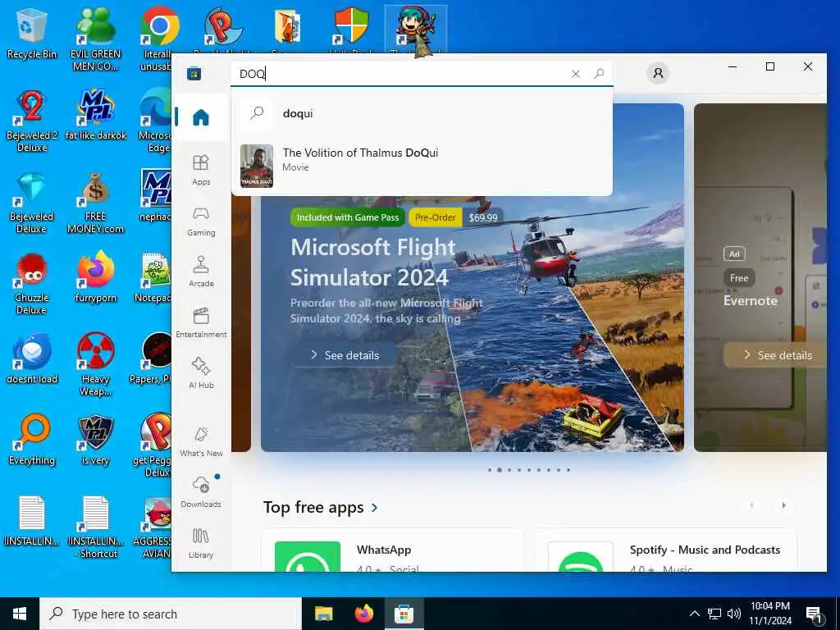Open 'doesnt load' Thunderbird shortcut

(32, 359)
